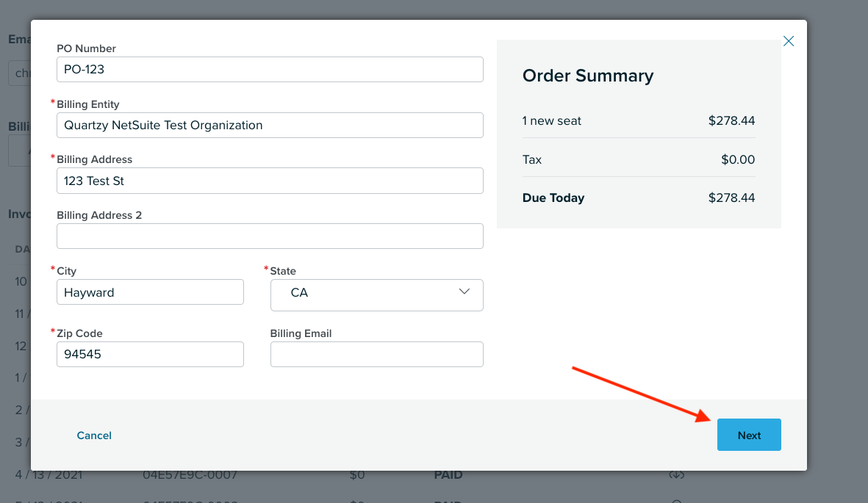Click the Next button
This screenshot has width=868, height=503.
pos(749,435)
